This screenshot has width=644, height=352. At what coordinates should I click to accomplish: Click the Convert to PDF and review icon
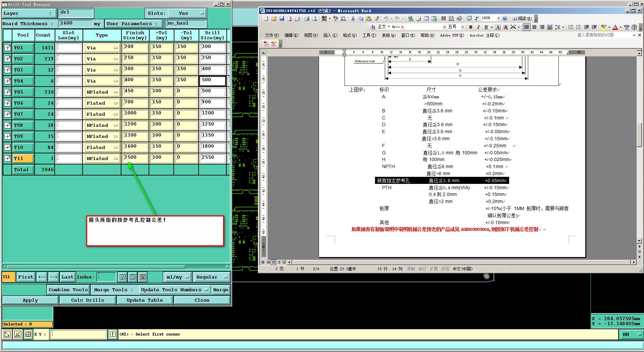pyautogui.click(x=274, y=44)
